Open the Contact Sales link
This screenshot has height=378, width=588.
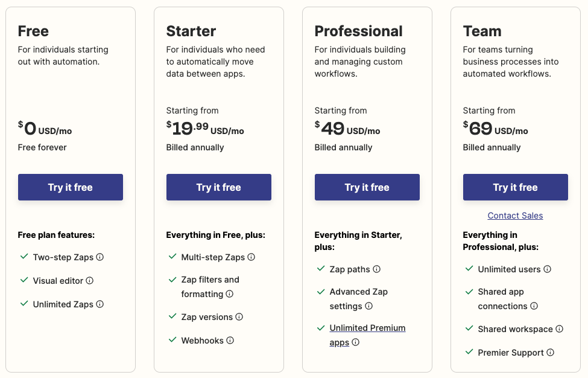[x=516, y=216]
